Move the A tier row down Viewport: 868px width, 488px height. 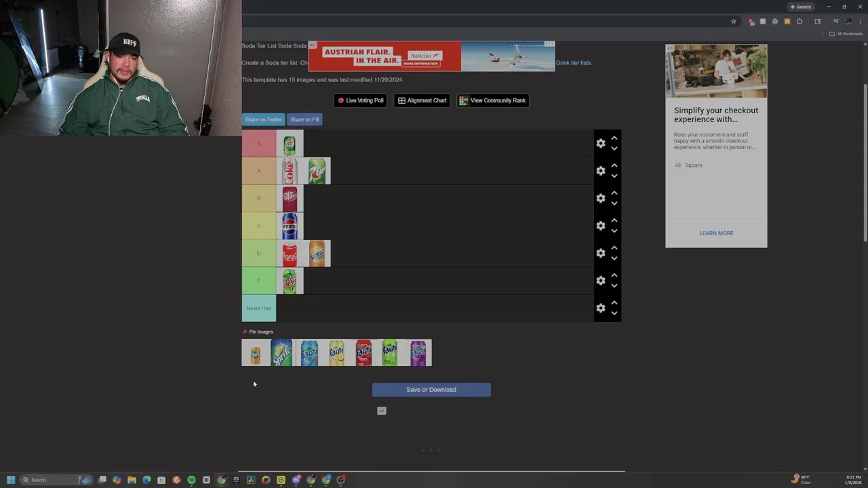click(614, 176)
